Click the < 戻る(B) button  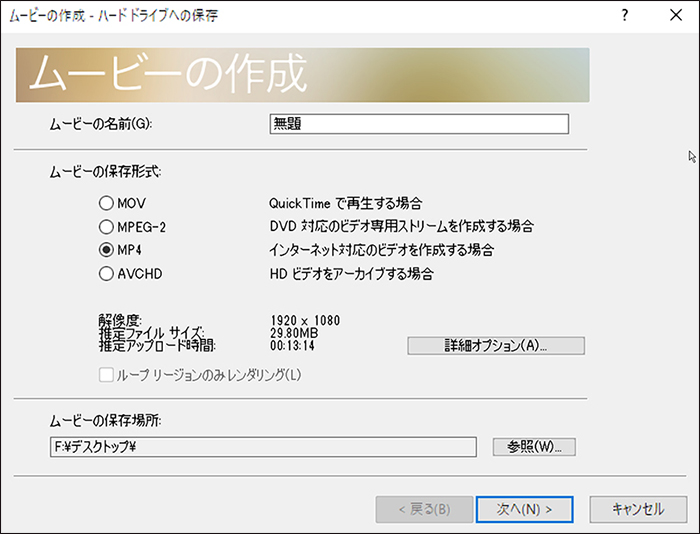coord(424,509)
